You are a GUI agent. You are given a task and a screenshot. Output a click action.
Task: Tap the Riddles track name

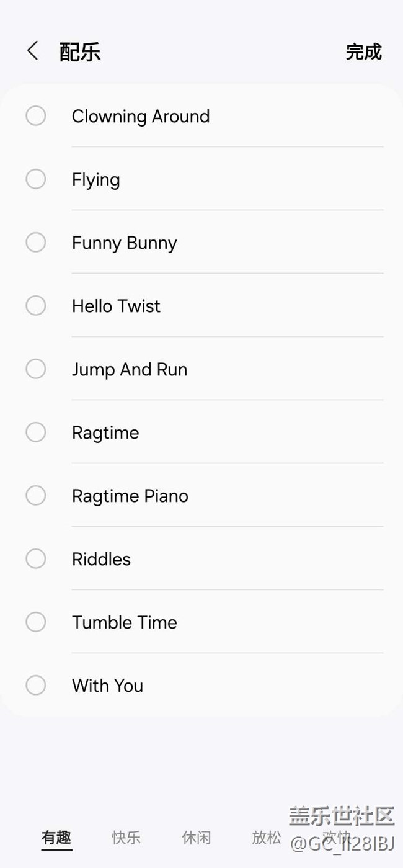(102, 559)
